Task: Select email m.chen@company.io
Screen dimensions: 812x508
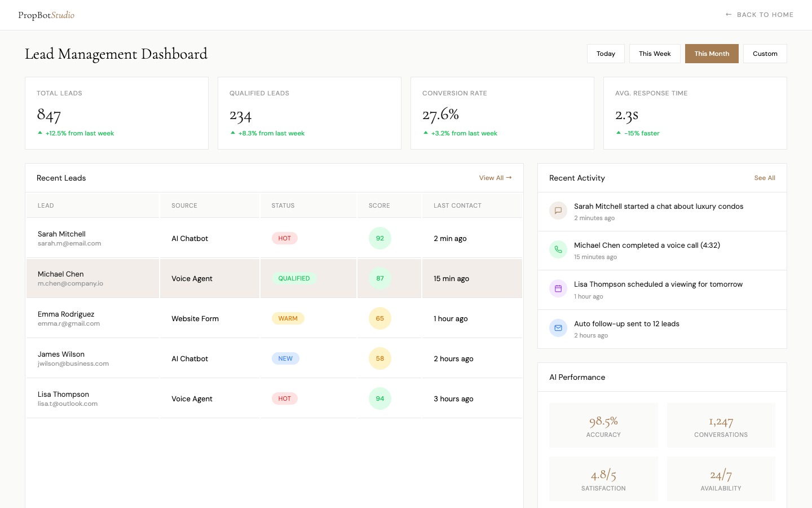Action: (x=70, y=283)
